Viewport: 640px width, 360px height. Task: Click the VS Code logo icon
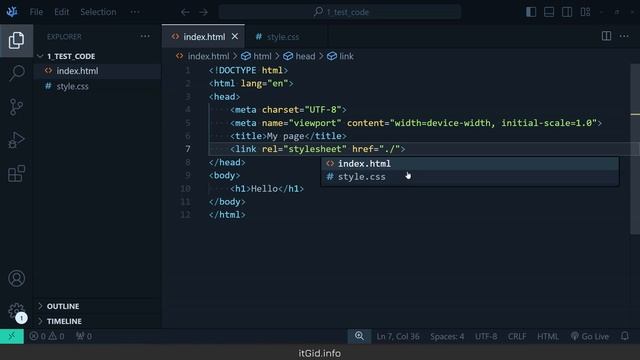[x=12, y=12]
